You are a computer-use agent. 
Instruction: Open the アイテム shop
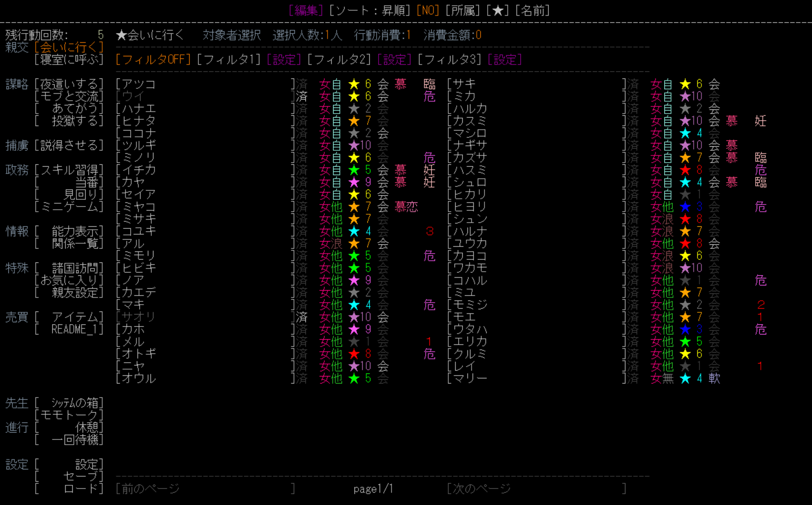69,317
